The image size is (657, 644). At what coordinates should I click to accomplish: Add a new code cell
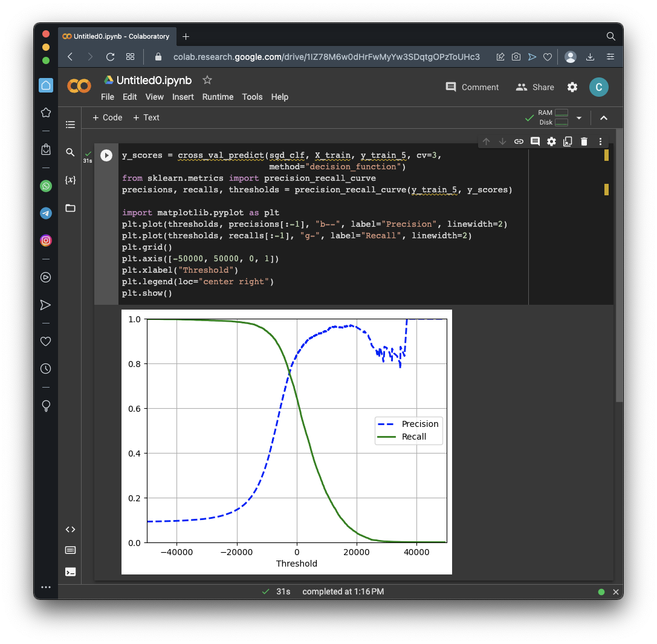click(107, 117)
